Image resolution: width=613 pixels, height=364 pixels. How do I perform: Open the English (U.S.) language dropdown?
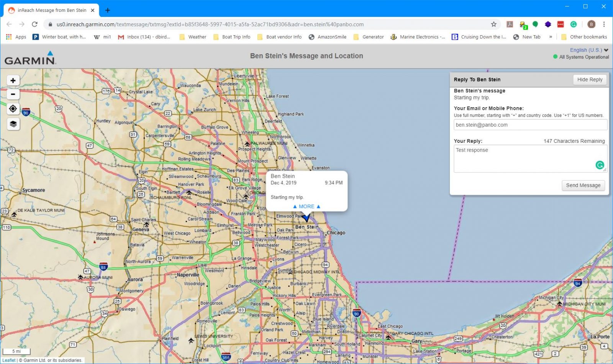[x=589, y=50]
